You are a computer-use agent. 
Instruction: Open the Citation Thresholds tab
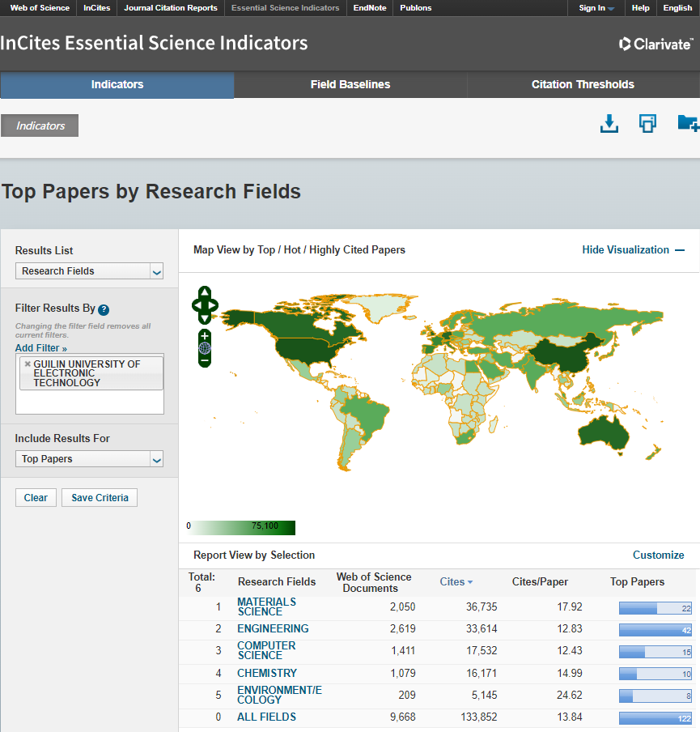tap(583, 84)
